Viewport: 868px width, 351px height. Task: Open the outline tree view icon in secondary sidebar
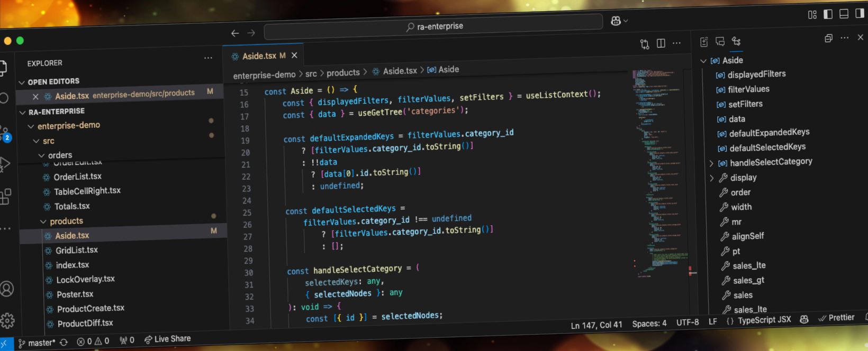(736, 41)
